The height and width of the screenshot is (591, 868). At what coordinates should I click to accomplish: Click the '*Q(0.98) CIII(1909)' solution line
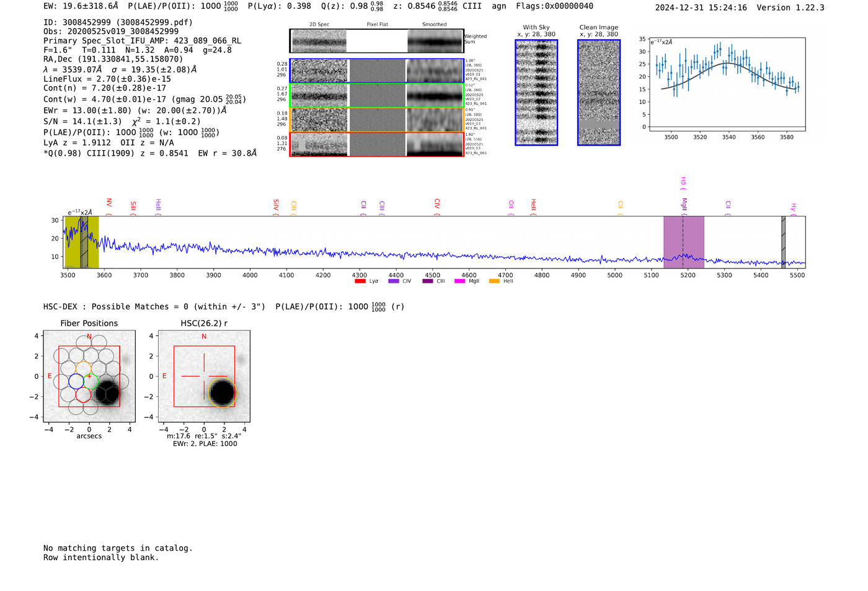click(150, 153)
